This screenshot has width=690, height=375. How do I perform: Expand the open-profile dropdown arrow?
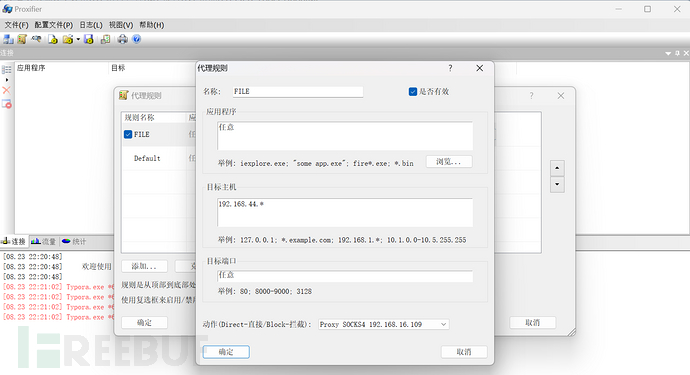coord(78,39)
